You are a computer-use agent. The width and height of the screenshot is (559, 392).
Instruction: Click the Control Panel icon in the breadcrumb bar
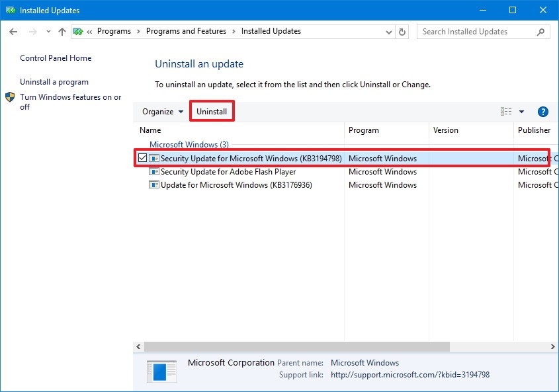[x=77, y=31]
